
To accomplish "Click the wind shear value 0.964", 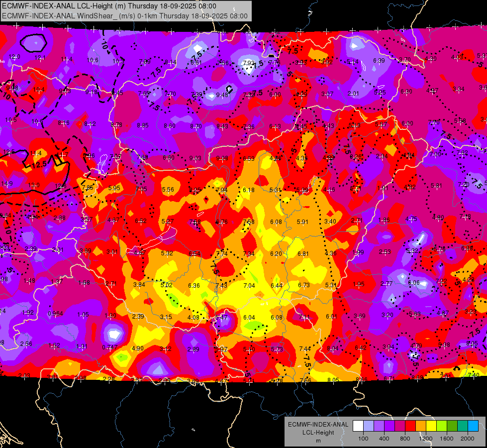I will click(x=55, y=314).
